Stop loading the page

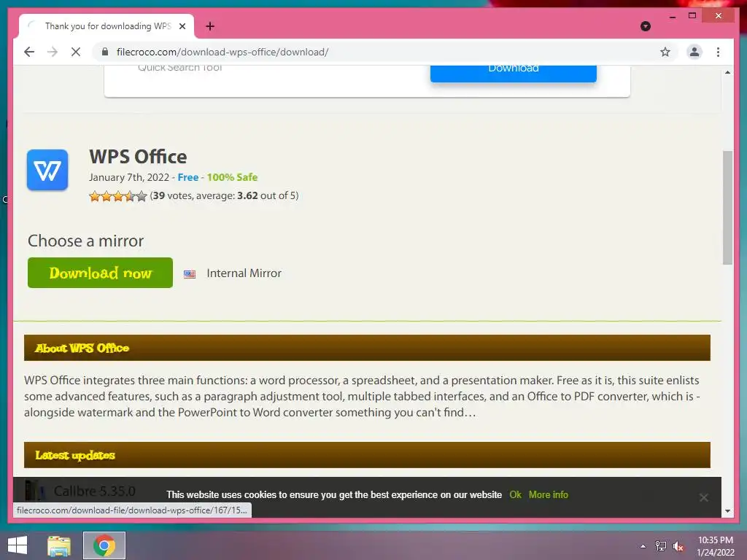[x=76, y=52]
